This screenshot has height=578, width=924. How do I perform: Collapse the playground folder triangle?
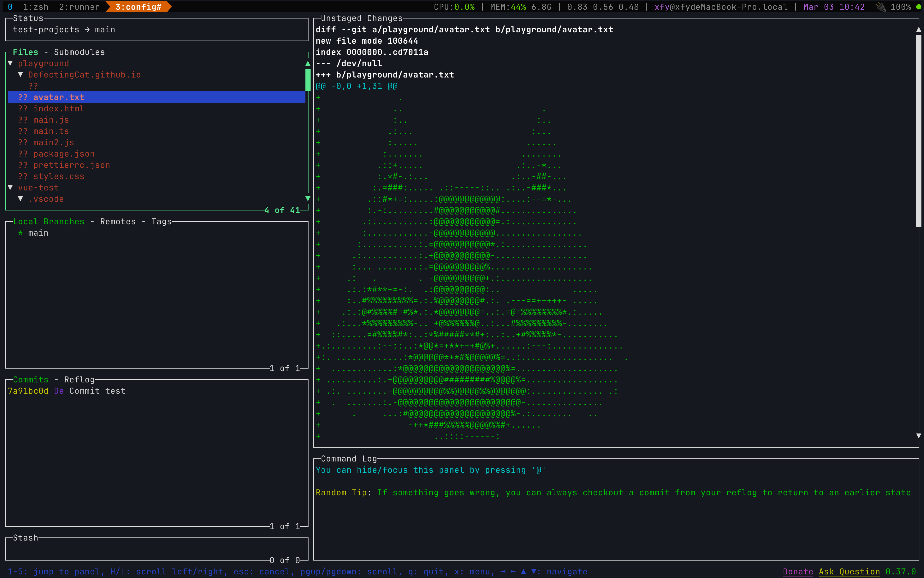point(10,63)
